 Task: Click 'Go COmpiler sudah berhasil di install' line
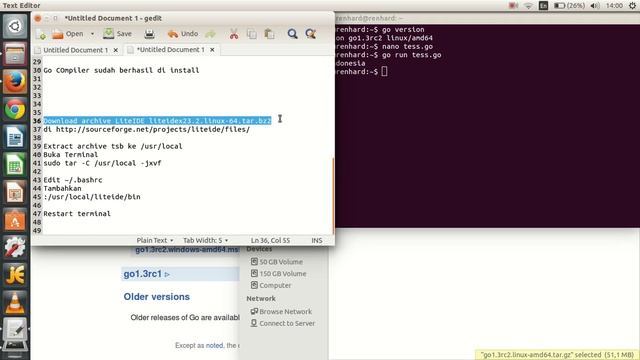[121, 70]
